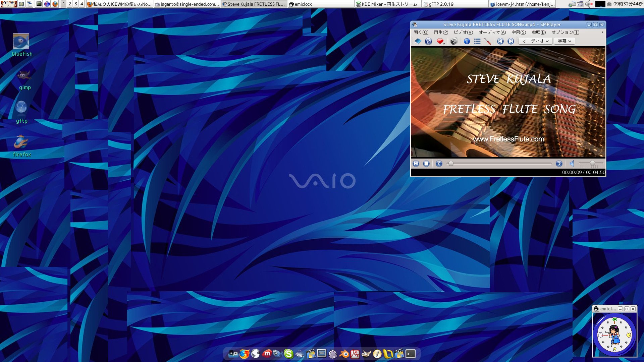Viewport: 644px width, 362px height.
Task: Open a URL using the globe icon
Action: coord(428,41)
